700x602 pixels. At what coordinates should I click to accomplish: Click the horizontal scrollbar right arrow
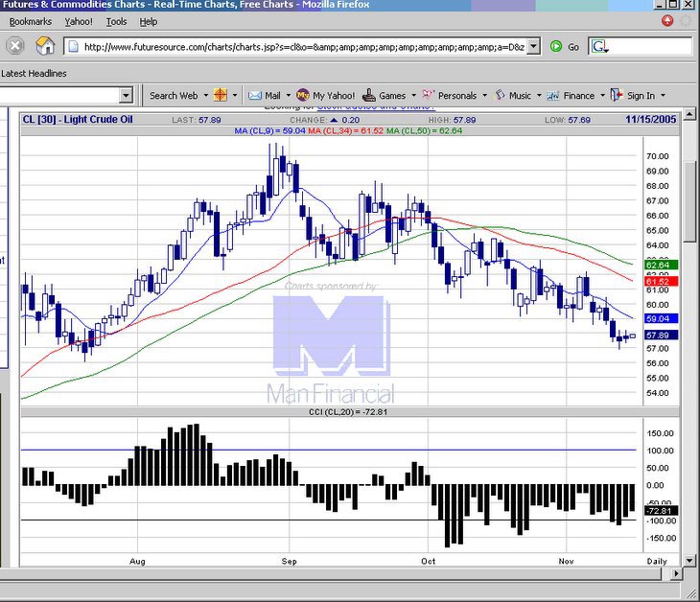pos(677,573)
